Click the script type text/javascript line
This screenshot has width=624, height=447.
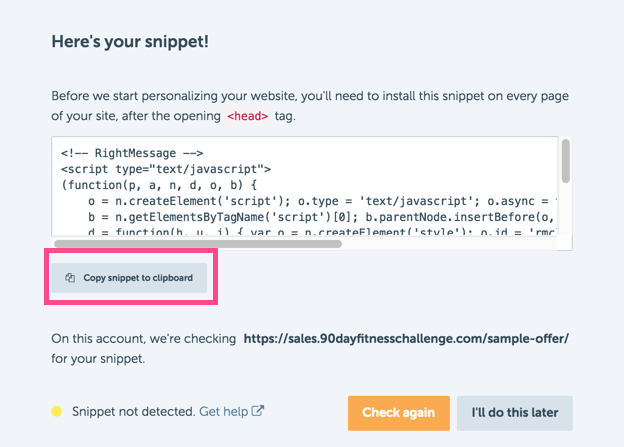pos(166,169)
